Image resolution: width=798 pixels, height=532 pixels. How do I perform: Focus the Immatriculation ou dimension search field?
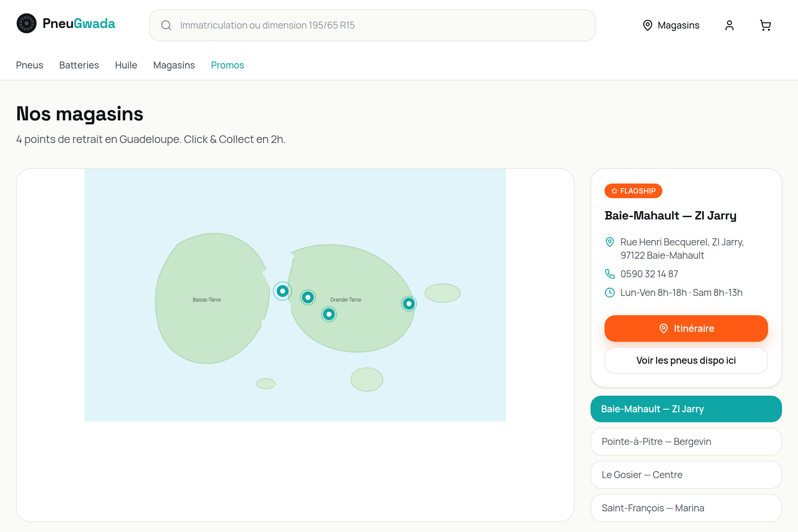[x=372, y=25]
